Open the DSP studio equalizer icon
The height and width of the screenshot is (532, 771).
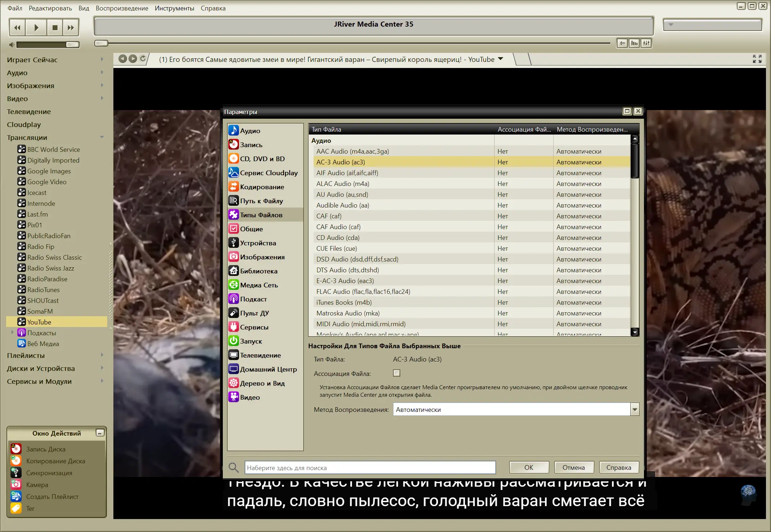pyautogui.click(x=646, y=43)
